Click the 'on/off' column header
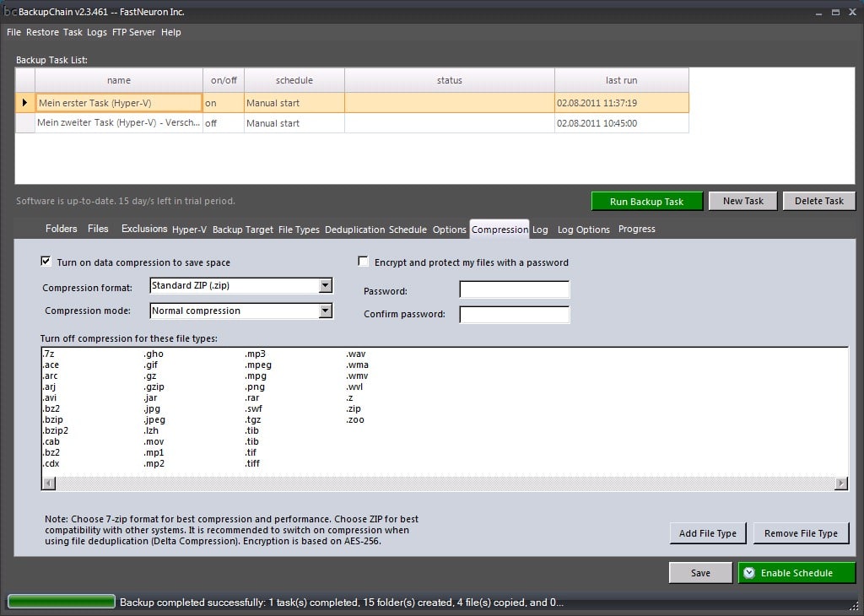The width and height of the screenshot is (864, 616). coord(224,80)
